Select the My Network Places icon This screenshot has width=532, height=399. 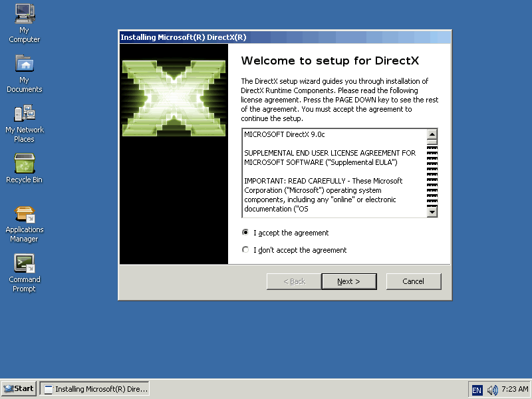[x=25, y=124]
